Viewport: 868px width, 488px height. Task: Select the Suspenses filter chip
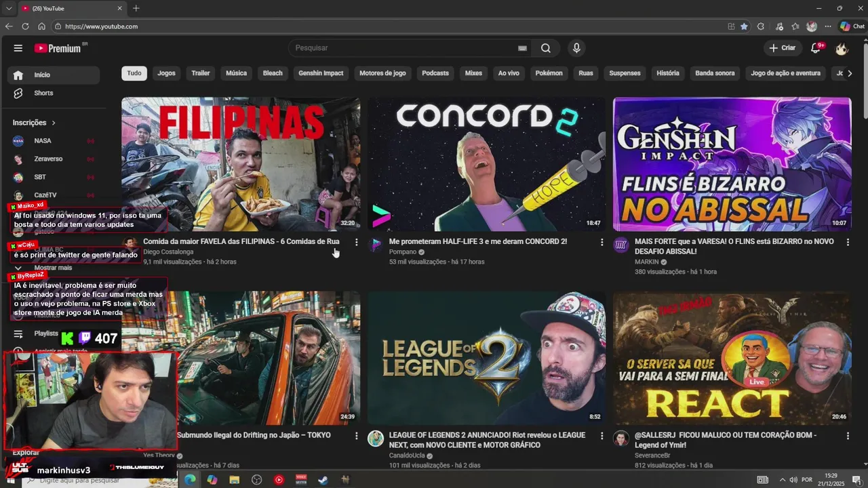point(625,73)
